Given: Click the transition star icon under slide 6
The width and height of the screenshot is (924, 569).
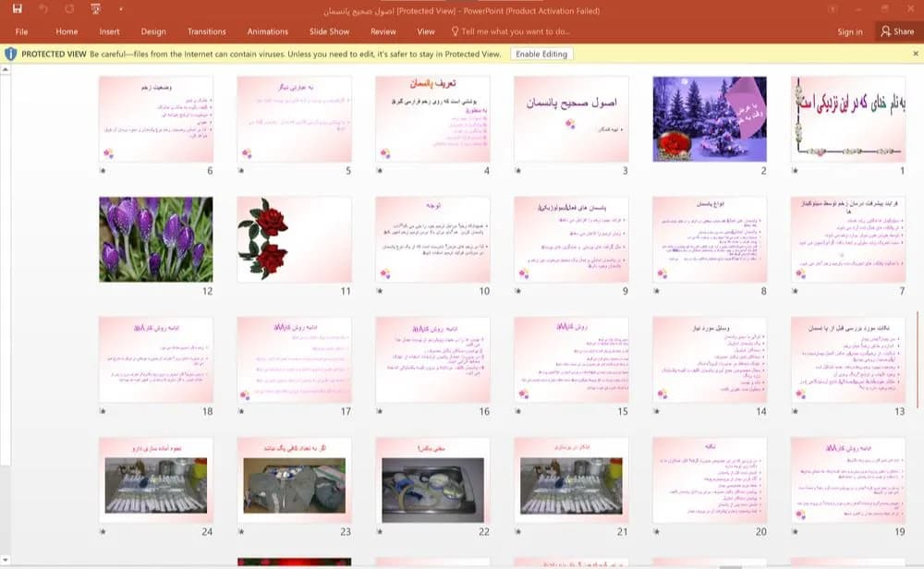Looking at the screenshot, I should coord(103,171).
